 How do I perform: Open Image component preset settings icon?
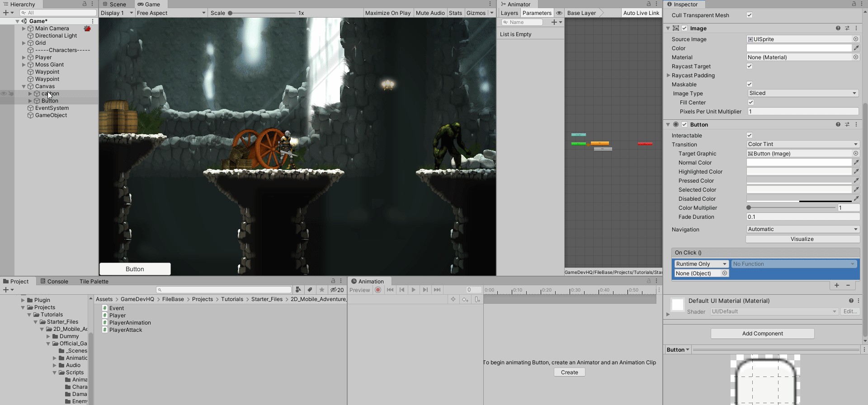point(847,28)
